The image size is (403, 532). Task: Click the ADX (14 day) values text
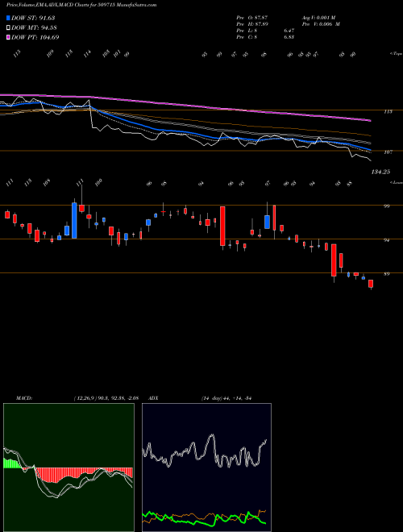click(228, 398)
